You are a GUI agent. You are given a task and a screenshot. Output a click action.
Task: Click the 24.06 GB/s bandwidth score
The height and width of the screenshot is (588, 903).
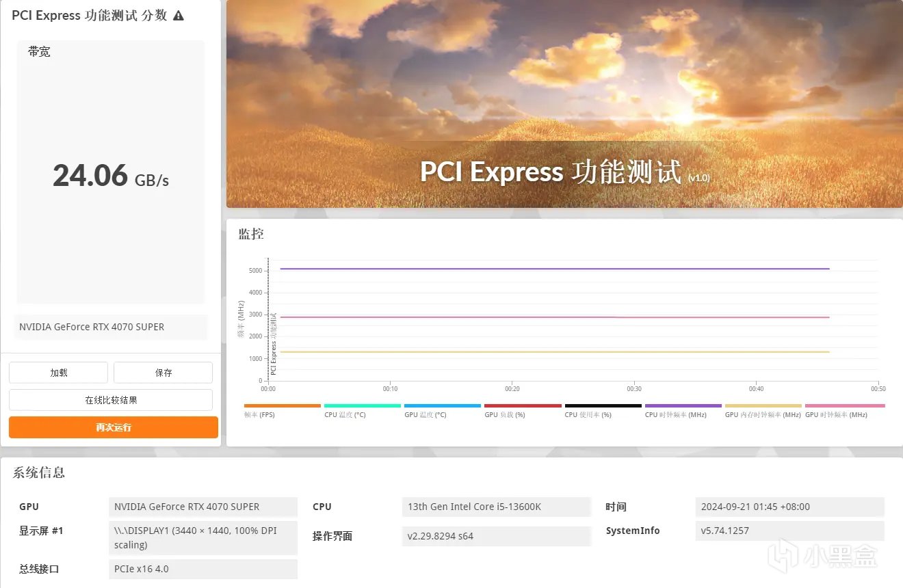(111, 176)
